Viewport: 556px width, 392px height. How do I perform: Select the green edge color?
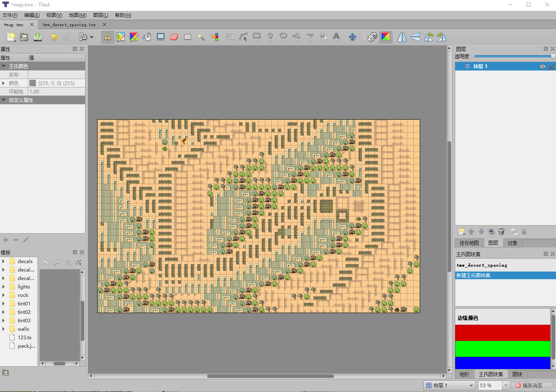click(502, 348)
